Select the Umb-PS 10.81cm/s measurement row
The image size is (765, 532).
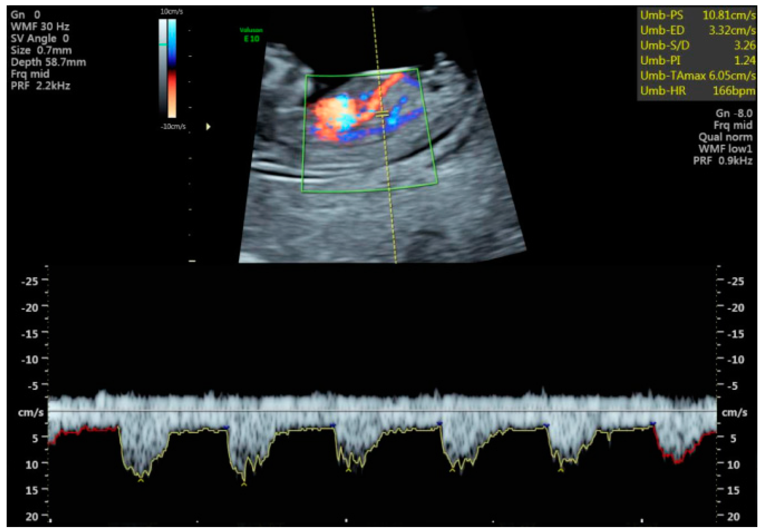pos(697,15)
